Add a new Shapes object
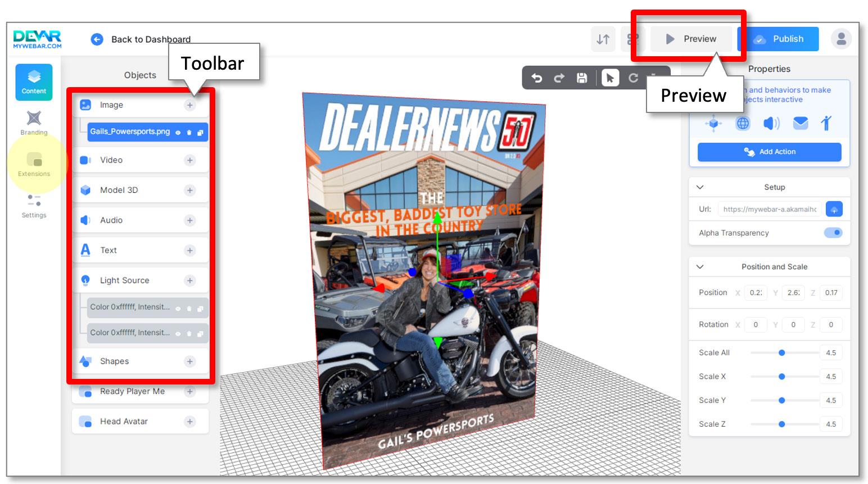 pyautogui.click(x=190, y=361)
